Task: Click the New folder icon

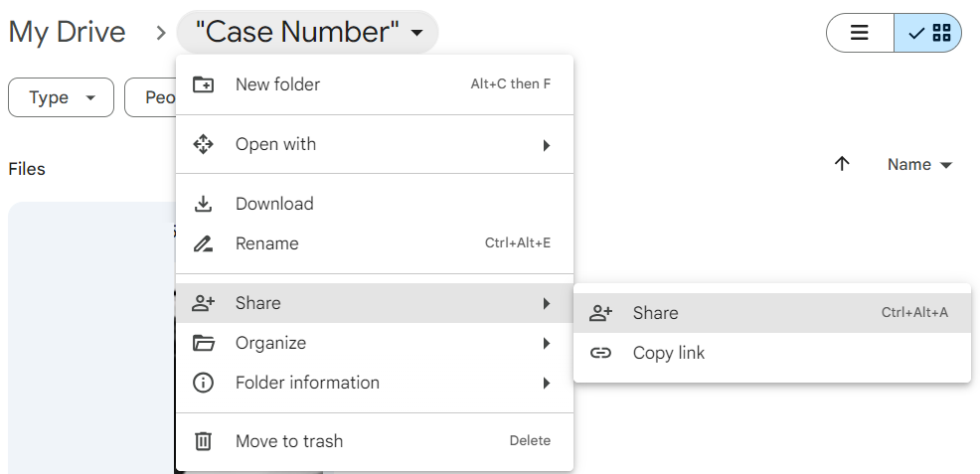Action: (x=203, y=84)
